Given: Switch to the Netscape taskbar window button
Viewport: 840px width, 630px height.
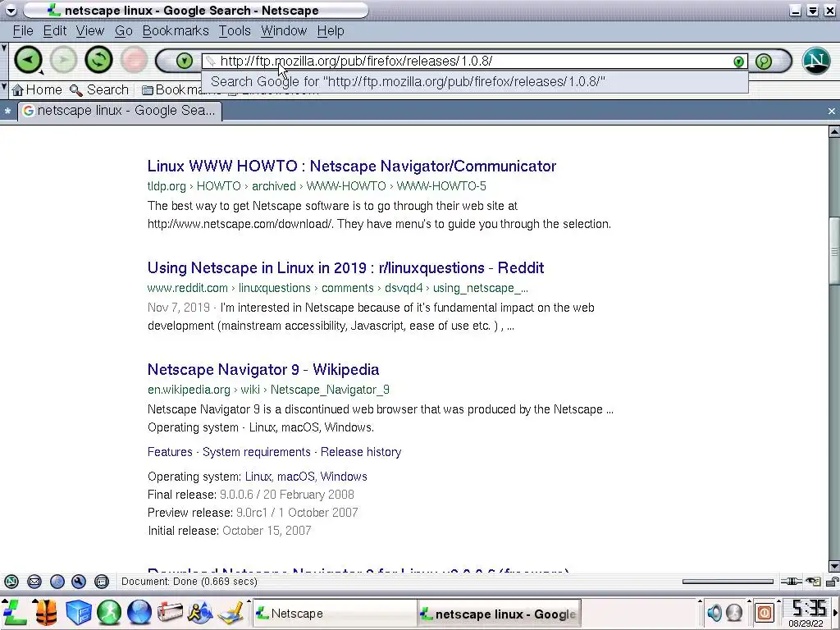Looking at the screenshot, I should coord(335,614).
